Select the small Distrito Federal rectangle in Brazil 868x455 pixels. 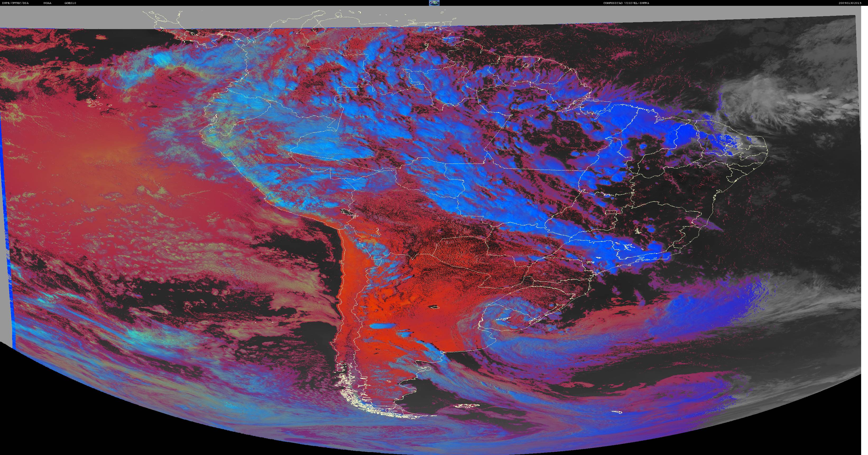coord(611,212)
